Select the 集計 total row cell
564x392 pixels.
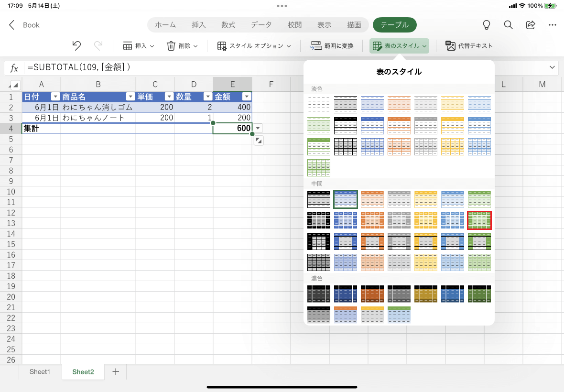(42, 129)
